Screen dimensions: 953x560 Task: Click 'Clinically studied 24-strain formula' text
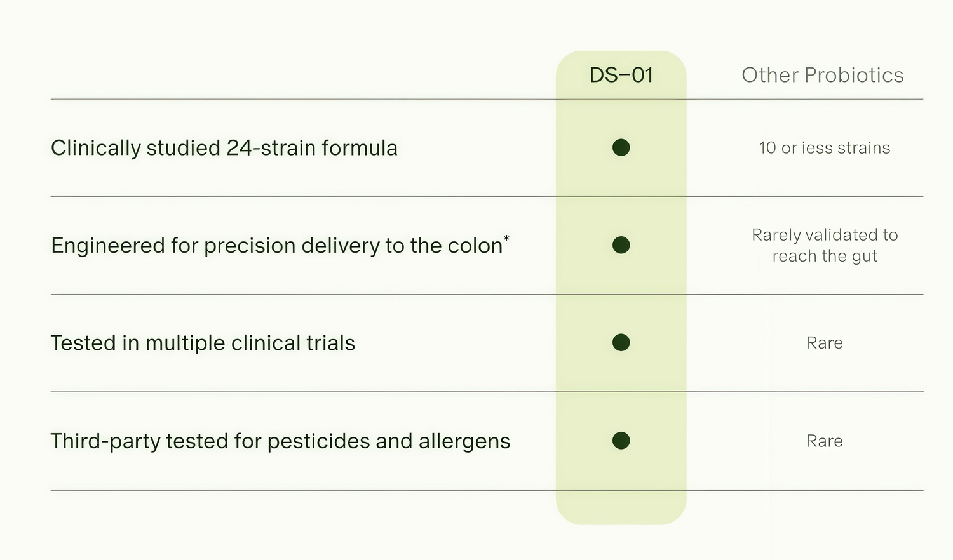(x=224, y=148)
